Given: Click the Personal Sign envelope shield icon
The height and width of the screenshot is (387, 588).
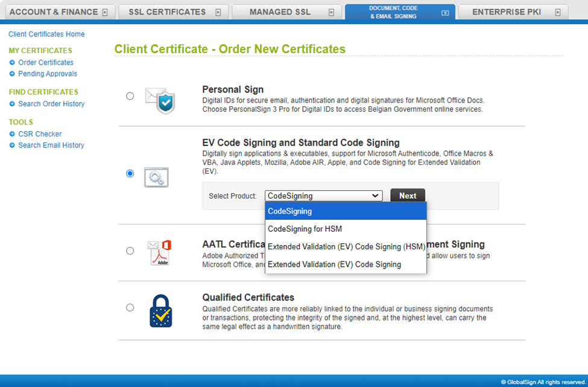Looking at the screenshot, I should (160, 101).
